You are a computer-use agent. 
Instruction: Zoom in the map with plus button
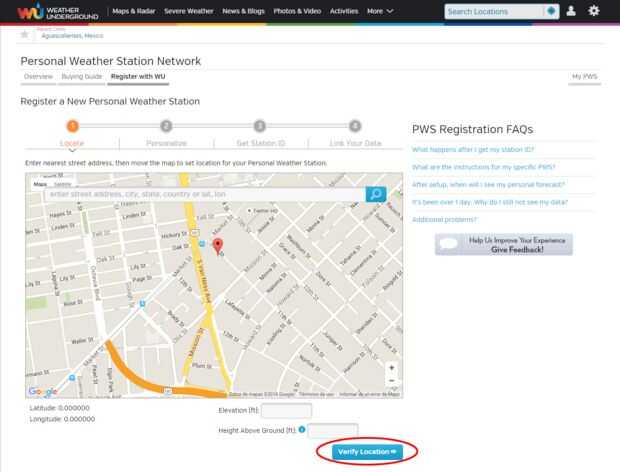click(x=391, y=368)
